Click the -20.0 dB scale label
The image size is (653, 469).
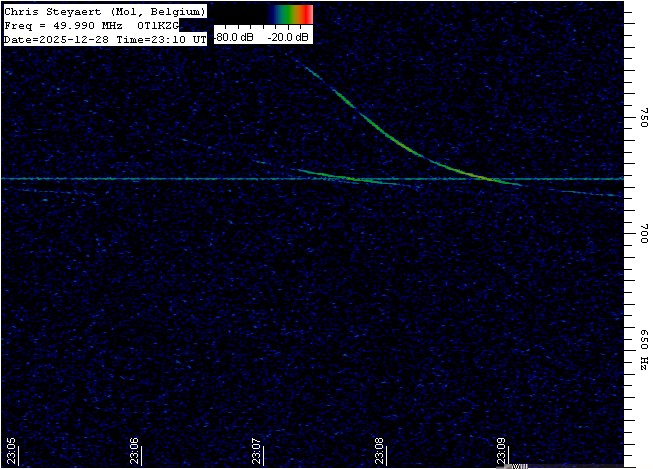[x=289, y=37]
